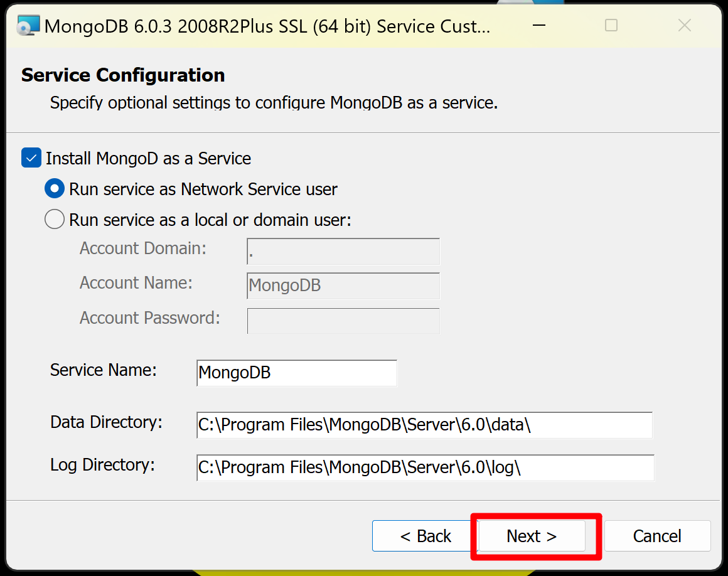Click the 'Account Password:' label
The height and width of the screenshot is (576, 728).
coord(150,318)
